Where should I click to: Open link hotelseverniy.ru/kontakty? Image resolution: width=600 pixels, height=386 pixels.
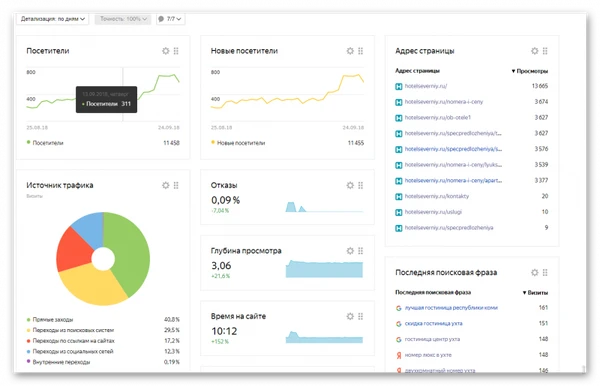click(x=437, y=196)
